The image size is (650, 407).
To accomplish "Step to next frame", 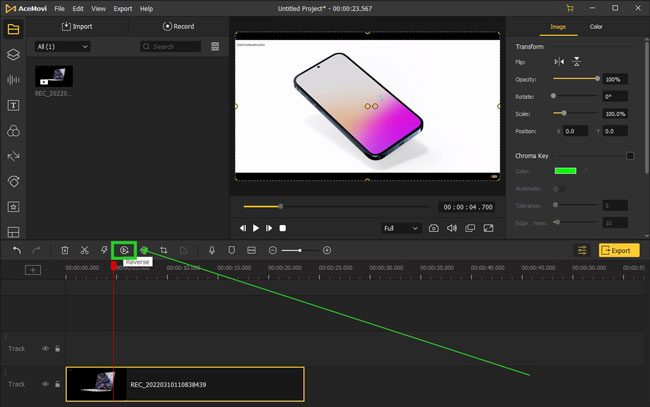I will (269, 228).
